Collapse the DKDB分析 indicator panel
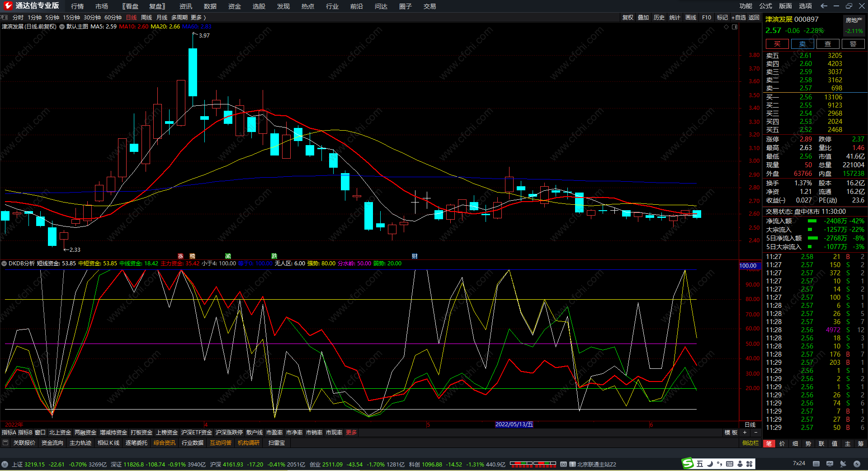Image resolution: width=868 pixels, height=471 pixels. coord(4,264)
